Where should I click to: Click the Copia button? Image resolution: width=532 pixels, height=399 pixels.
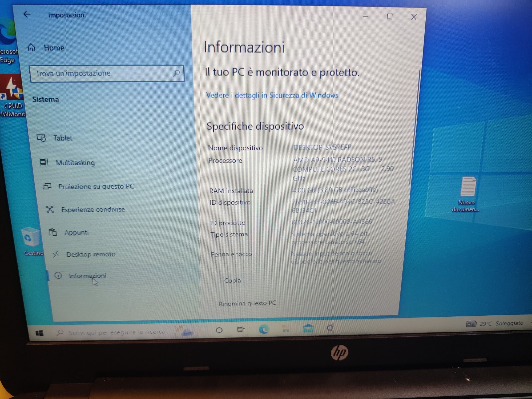(x=232, y=281)
